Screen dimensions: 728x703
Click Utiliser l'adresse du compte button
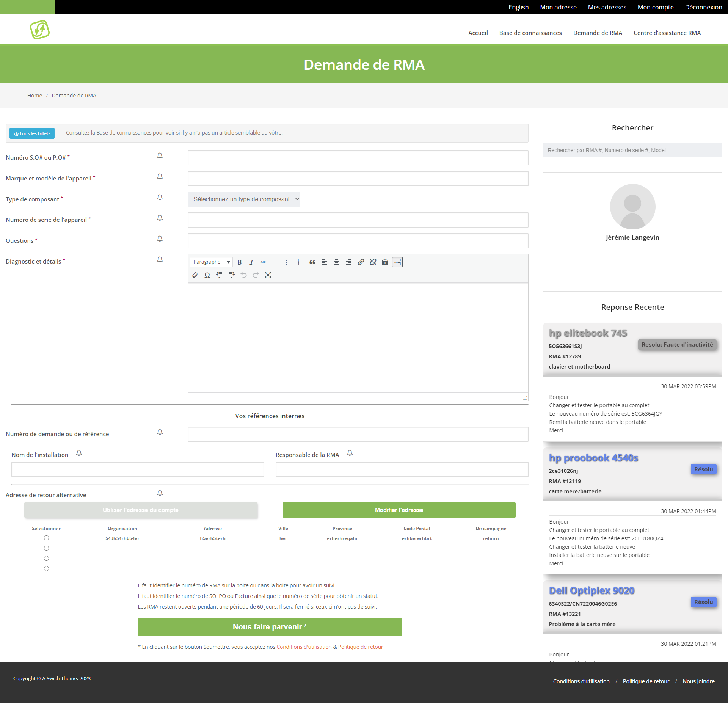click(x=141, y=510)
